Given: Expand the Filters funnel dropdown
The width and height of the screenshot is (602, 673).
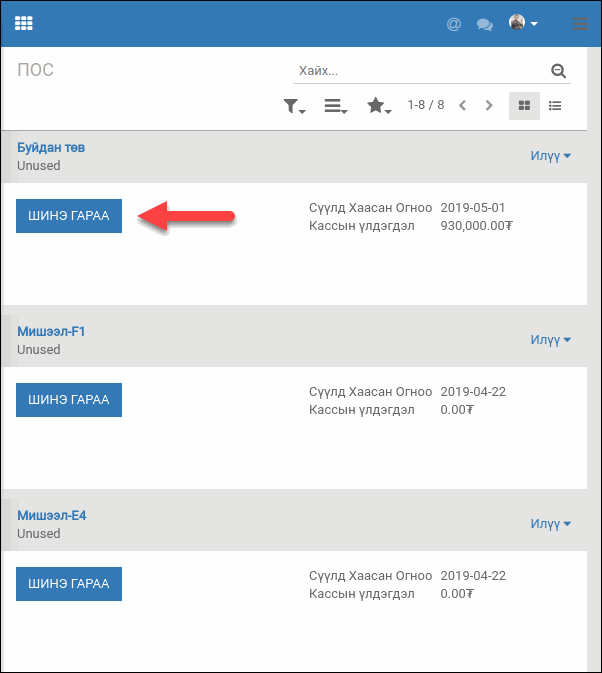Looking at the screenshot, I should 294,106.
